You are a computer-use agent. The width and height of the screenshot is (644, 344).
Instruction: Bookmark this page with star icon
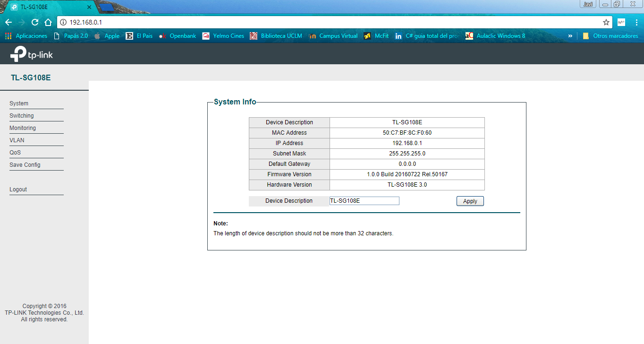click(x=606, y=22)
